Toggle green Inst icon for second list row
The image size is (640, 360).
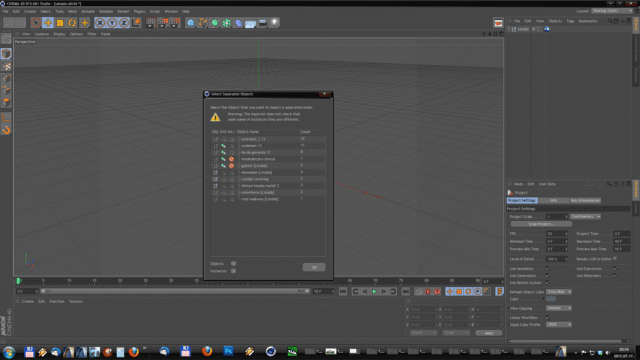[x=223, y=146]
